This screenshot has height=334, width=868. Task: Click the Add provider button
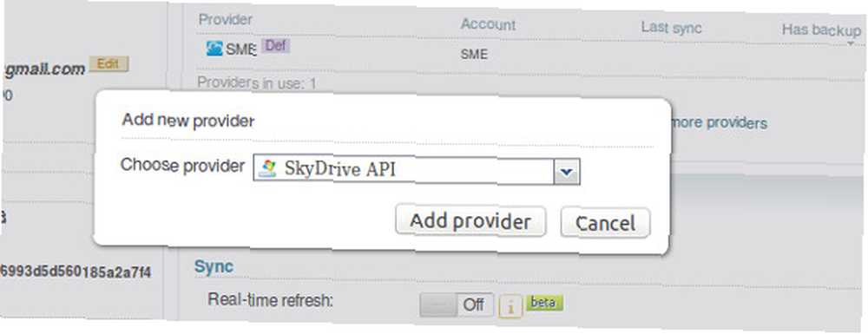click(470, 221)
